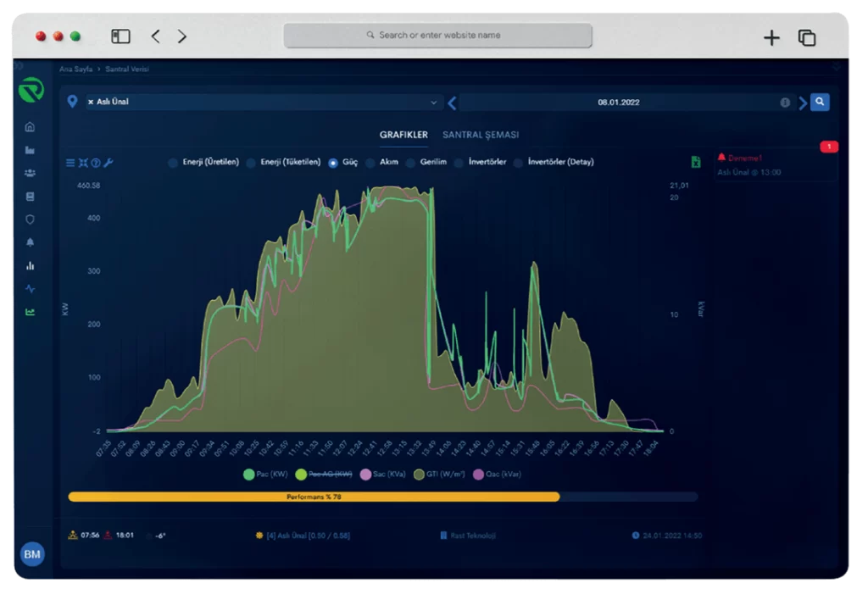Click the BM user avatar
868x600 pixels.
coord(32,554)
